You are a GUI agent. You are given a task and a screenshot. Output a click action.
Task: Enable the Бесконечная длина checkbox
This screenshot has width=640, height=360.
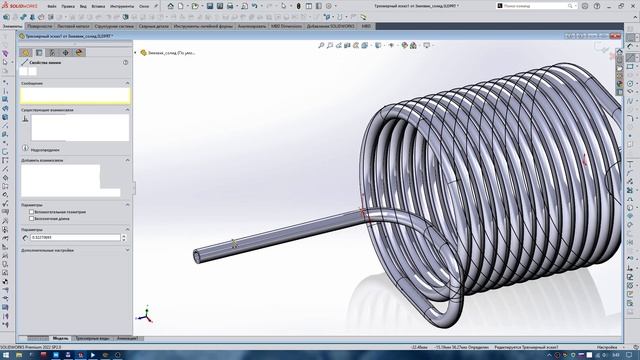point(31,218)
